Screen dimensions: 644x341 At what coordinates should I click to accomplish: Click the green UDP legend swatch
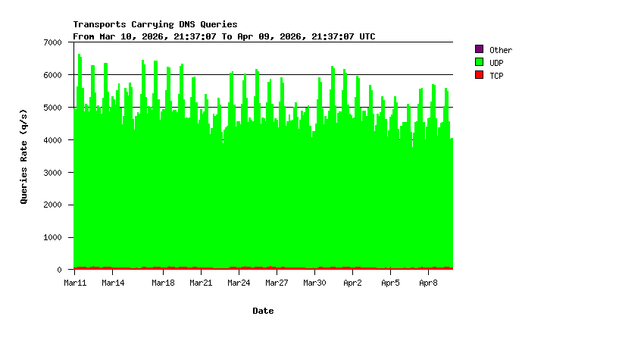coord(479,62)
